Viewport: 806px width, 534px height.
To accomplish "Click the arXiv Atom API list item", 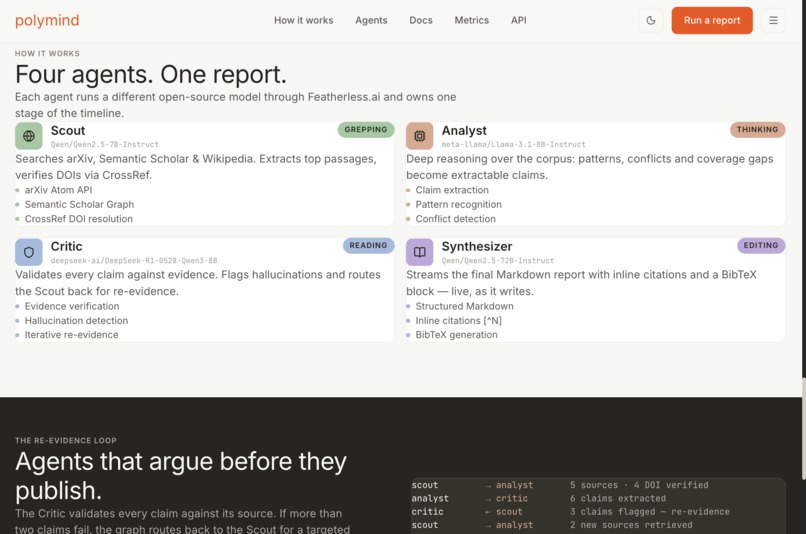I will pyautogui.click(x=58, y=190).
